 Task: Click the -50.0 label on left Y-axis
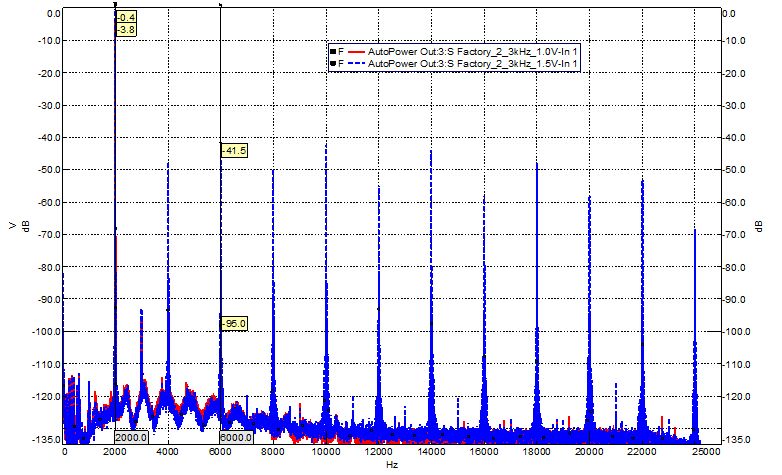[x=50, y=170]
